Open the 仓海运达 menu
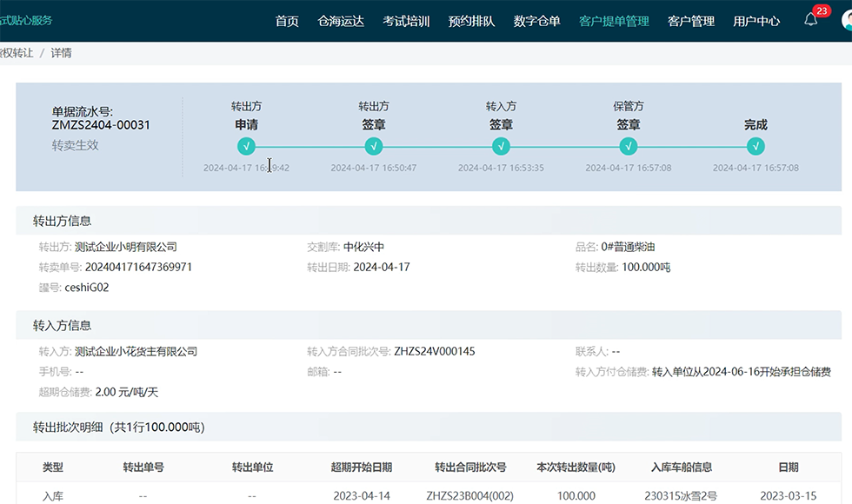852x504 pixels. 341,21
